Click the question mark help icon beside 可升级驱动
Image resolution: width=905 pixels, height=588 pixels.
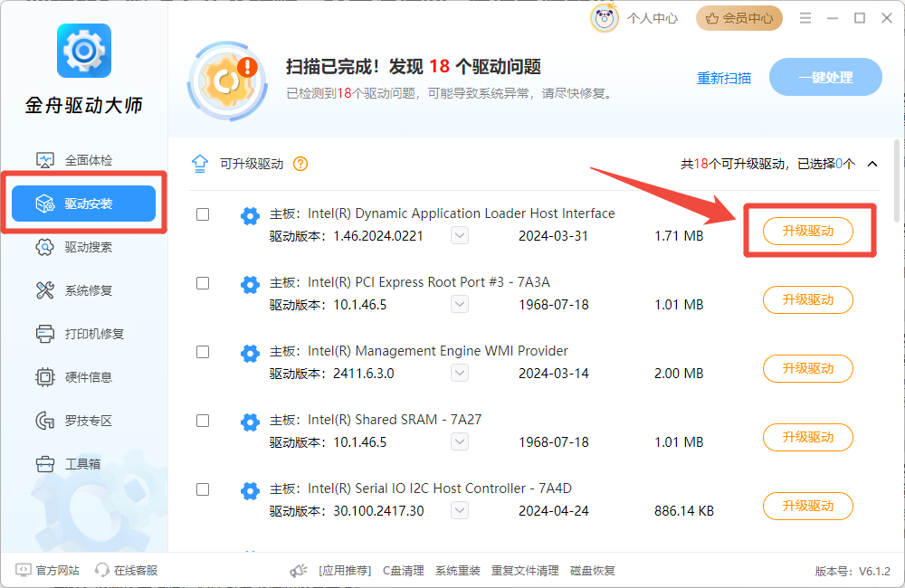coord(300,164)
